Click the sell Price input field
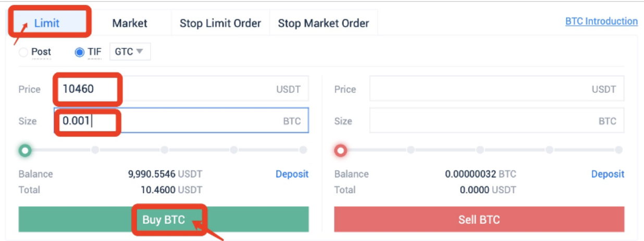 click(496, 89)
